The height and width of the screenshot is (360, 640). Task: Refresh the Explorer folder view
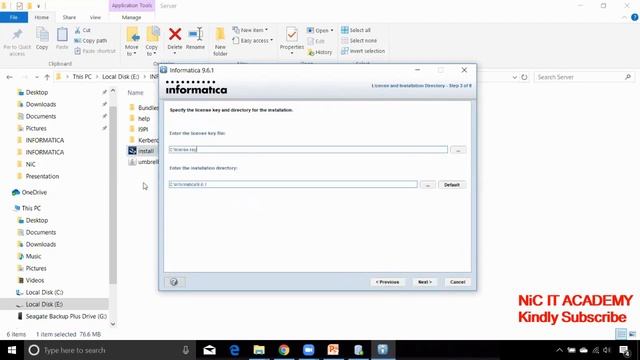tap(524, 77)
